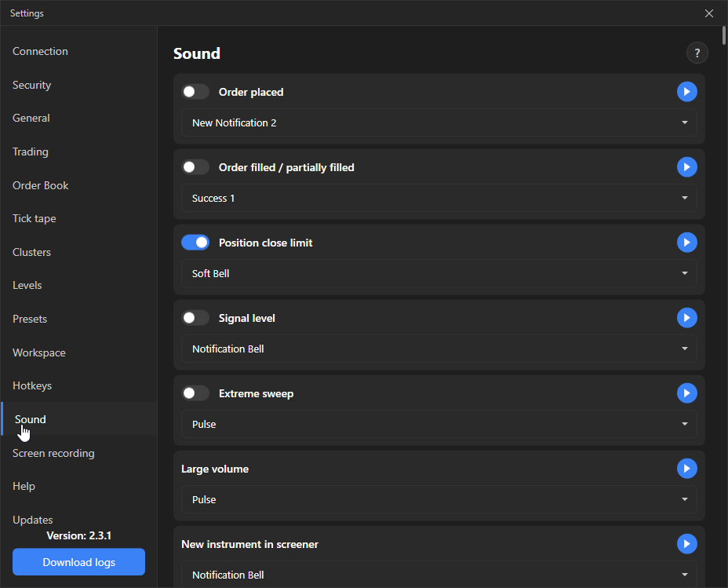Play the Extreme sweep sound preview

[686, 393]
